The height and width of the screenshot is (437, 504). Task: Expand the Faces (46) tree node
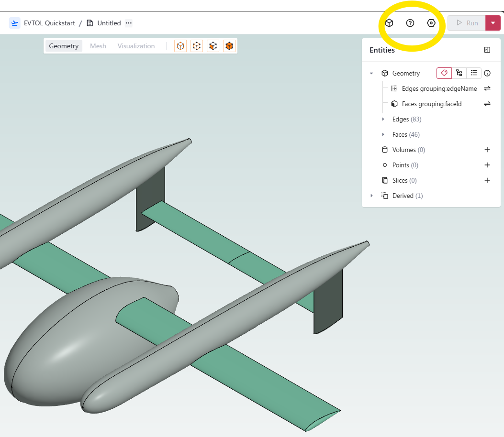(382, 134)
